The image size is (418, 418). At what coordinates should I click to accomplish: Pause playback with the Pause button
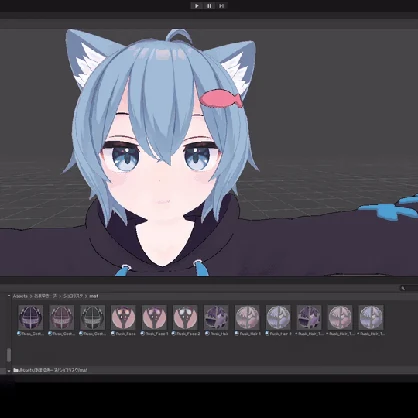pos(209,6)
